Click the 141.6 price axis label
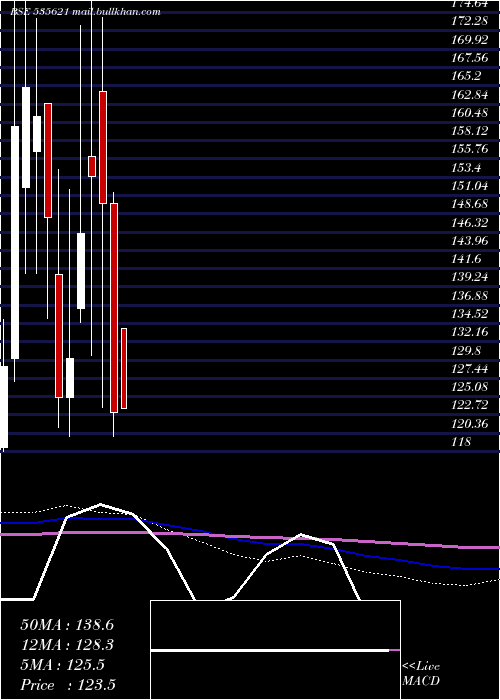Viewport: 500px width, 700px height. point(466,259)
